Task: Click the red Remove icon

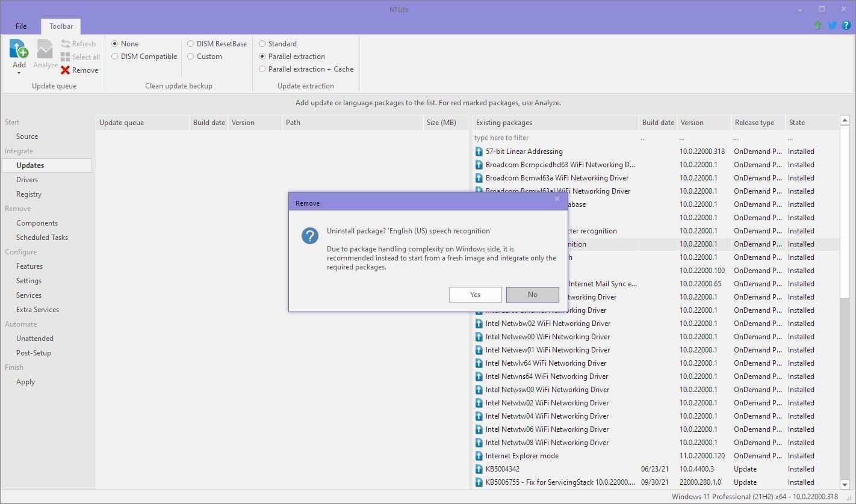Action: tap(65, 70)
